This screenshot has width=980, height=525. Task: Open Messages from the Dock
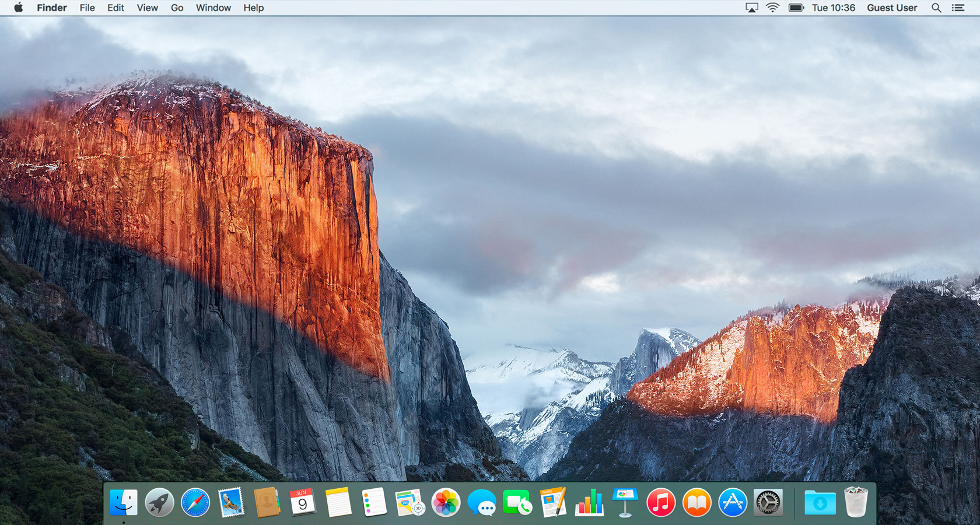coord(482,503)
